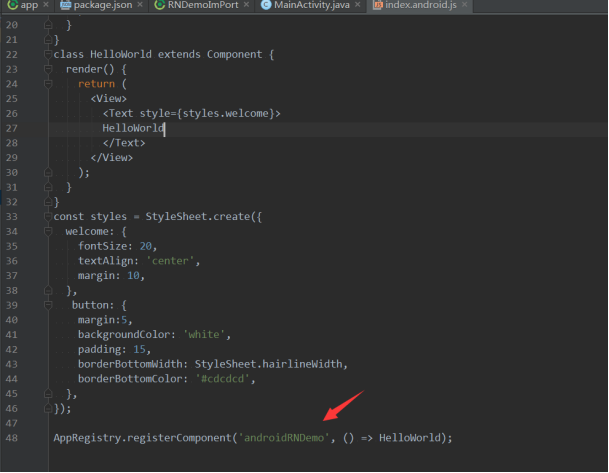Collapse the render() fold at line 23
This screenshot has height=473, width=609.
(48, 69)
